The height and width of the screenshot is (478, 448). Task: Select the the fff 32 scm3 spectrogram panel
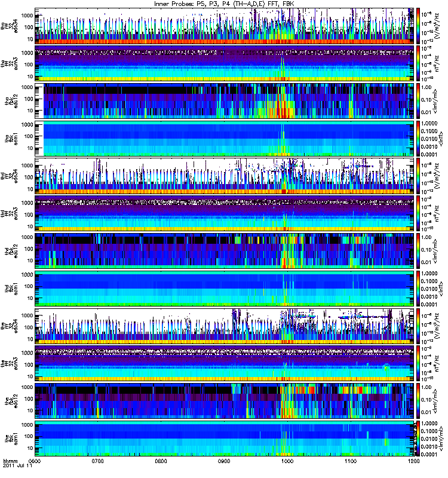225,364
